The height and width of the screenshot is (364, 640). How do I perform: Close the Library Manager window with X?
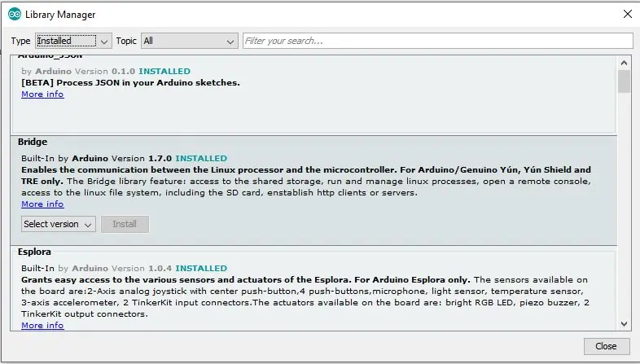(627, 15)
